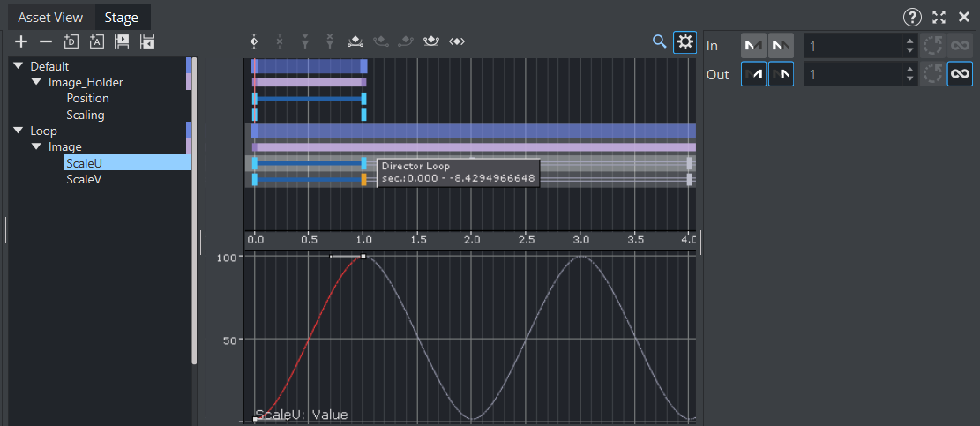Click the add keyframe icon
Screen dimensions: 980x426
tap(254, 41)
